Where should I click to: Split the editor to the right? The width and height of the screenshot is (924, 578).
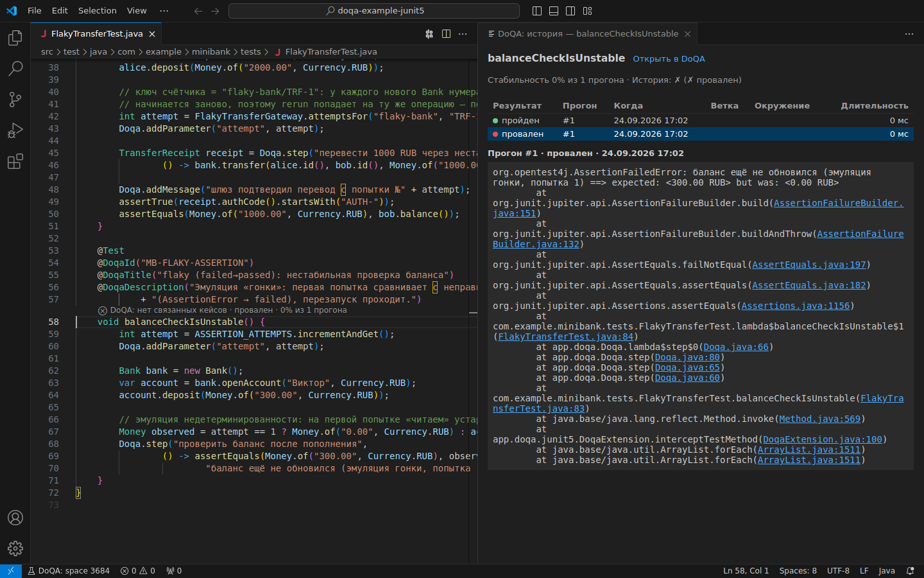446,34
